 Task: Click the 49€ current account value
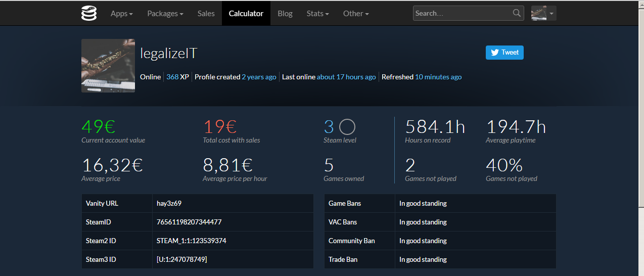[99, 126]
